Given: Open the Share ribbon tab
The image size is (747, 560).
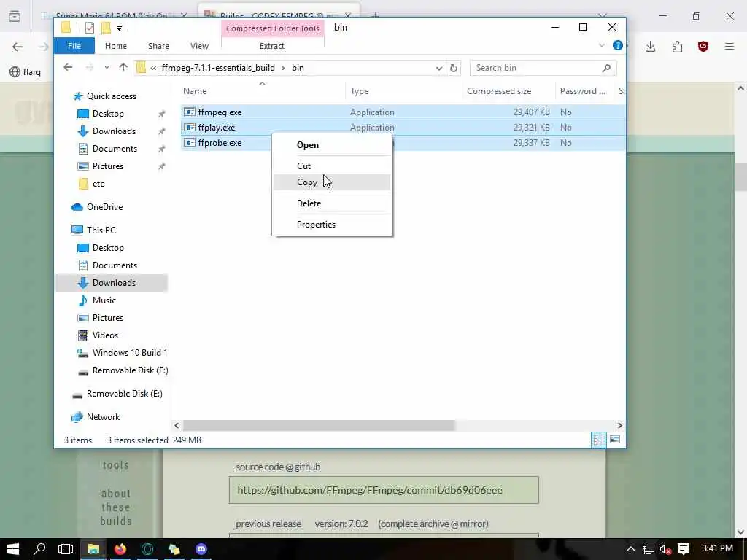Looking at the screenshot, I should [158, 46].
